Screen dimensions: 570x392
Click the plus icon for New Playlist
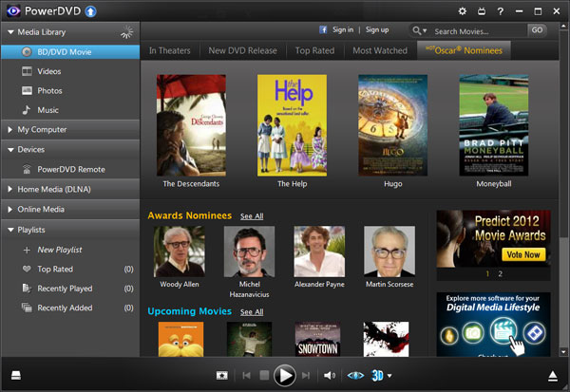pyautogui.click(x=27, y=250)
